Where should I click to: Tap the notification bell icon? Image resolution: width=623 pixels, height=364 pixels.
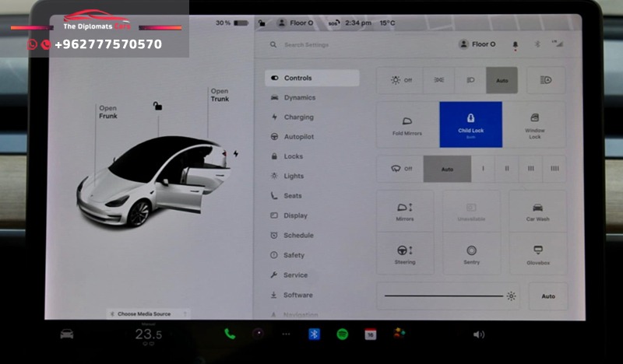coord(515,45)
